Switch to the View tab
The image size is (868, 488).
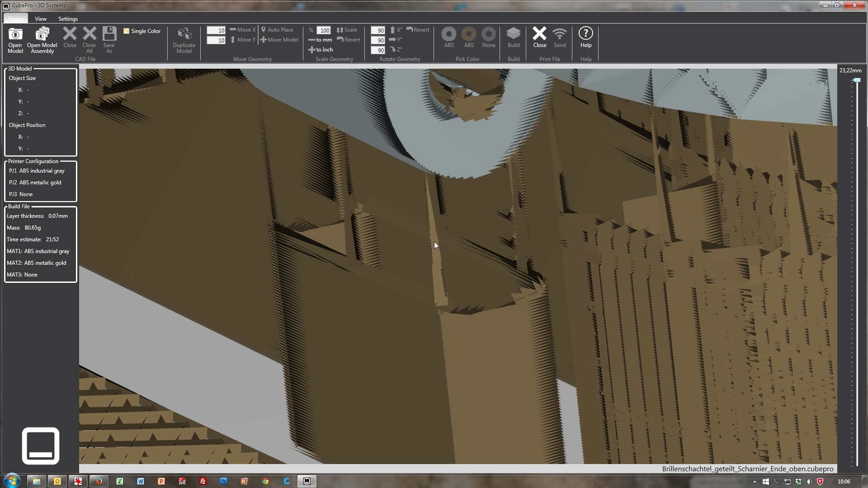click(x=41, y=19)
